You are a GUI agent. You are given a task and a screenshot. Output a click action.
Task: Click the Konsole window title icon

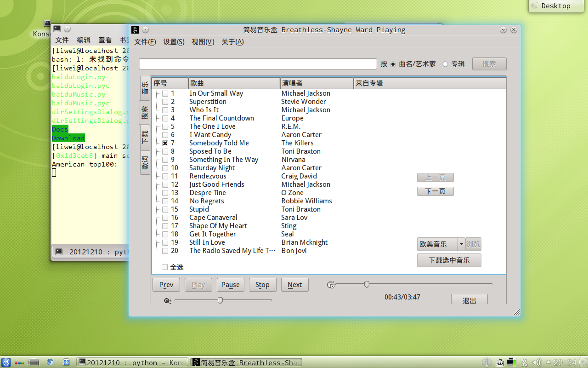click(57, 29)
